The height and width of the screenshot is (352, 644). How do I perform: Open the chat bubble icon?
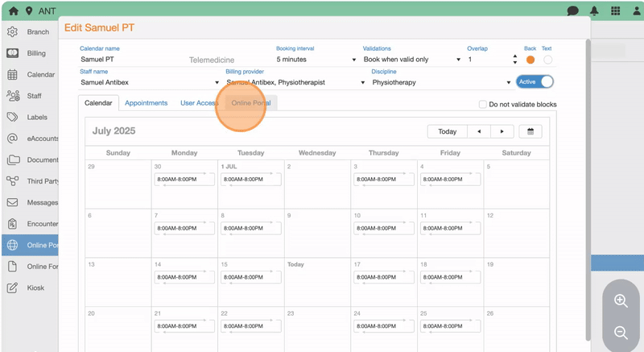[572, 11]
